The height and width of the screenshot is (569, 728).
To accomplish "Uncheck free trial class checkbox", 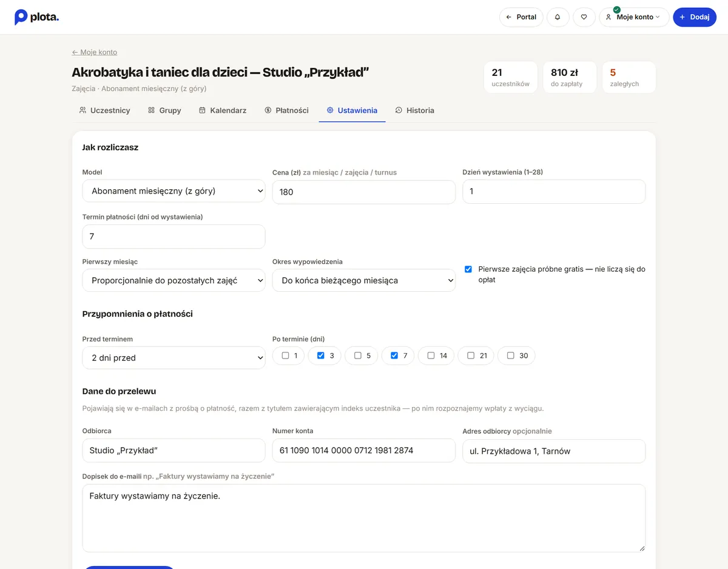I will pos(468,269).
